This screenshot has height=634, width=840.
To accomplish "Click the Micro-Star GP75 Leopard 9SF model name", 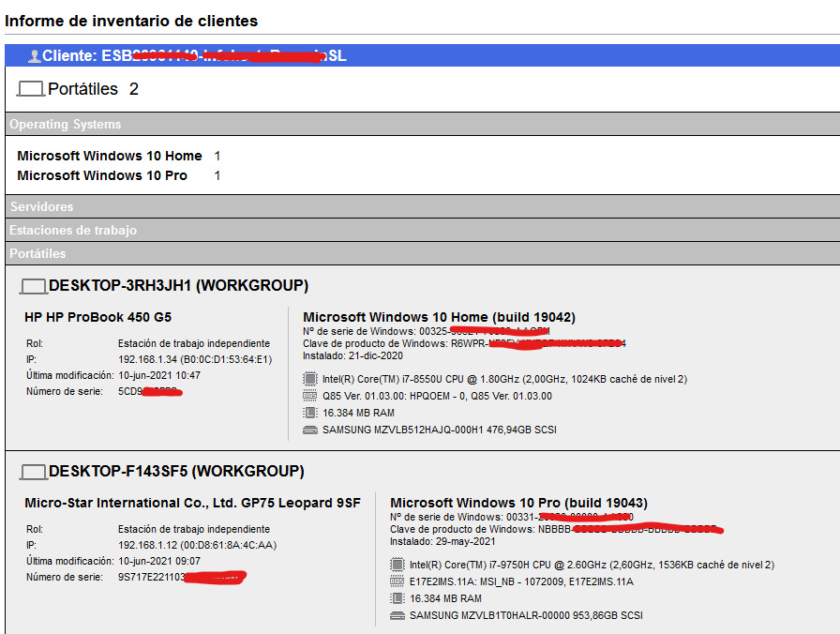I will click(x=192, y=503).
